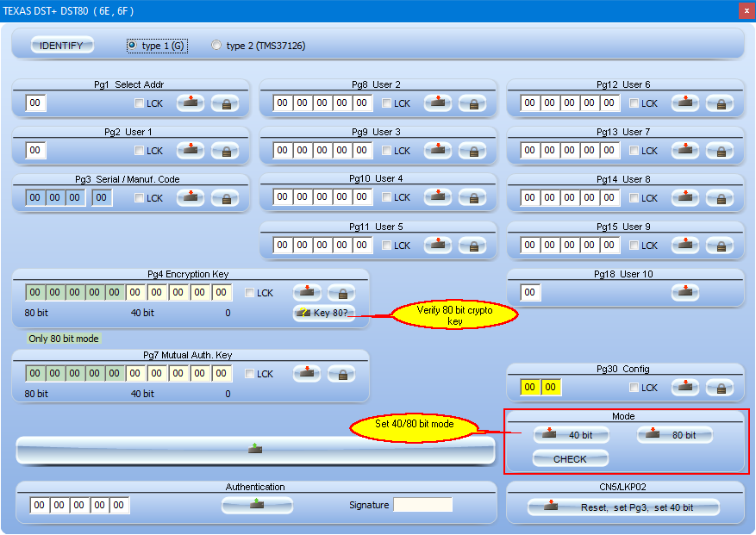Tick the LCK checkbox for Pg1 Select Addr
Viewport: 756px width, 535px height.
tap(140, 103)
